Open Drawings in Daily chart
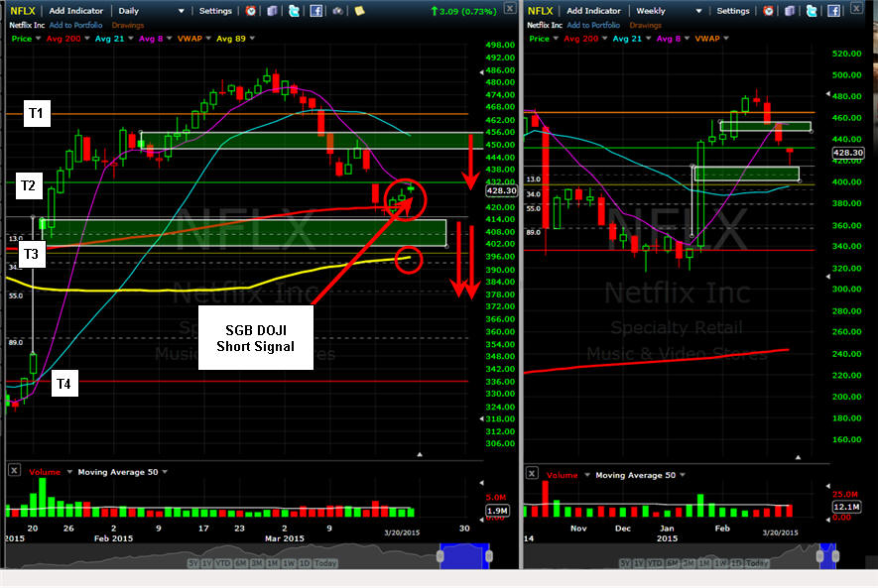Viewport: 878px width, 588px height. coord(128,25)
